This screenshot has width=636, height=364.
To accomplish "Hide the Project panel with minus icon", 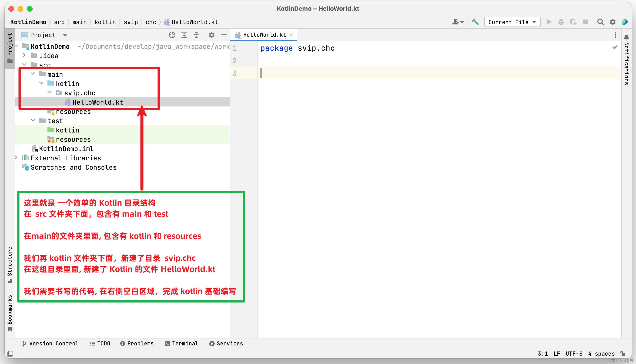I will click(224, 35).
